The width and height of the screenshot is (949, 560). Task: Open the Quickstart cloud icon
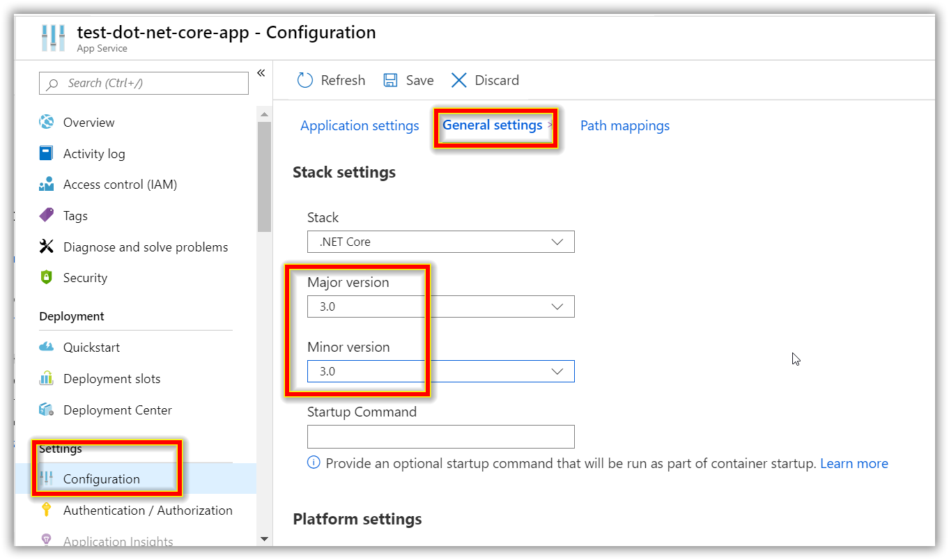pyautogui.click(x=47, y=347)
